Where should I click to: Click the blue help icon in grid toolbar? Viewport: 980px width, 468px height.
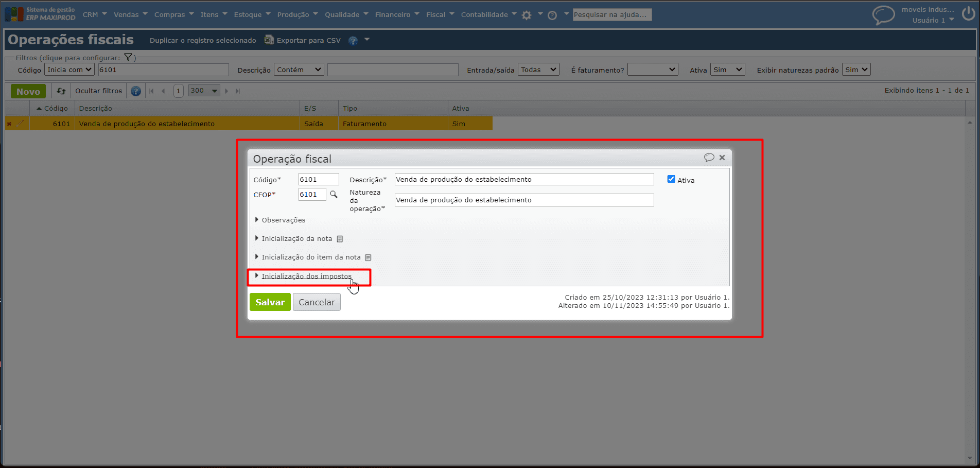pos(136,91)
